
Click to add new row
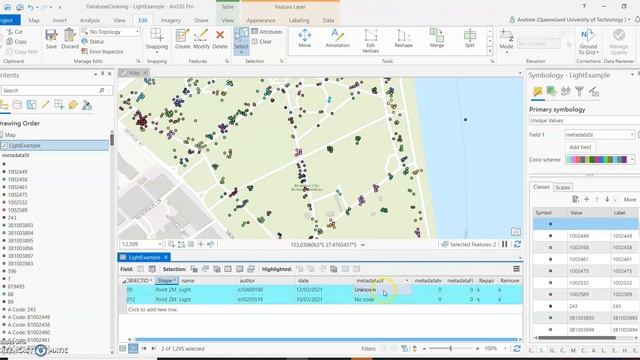tap(153, 309)
